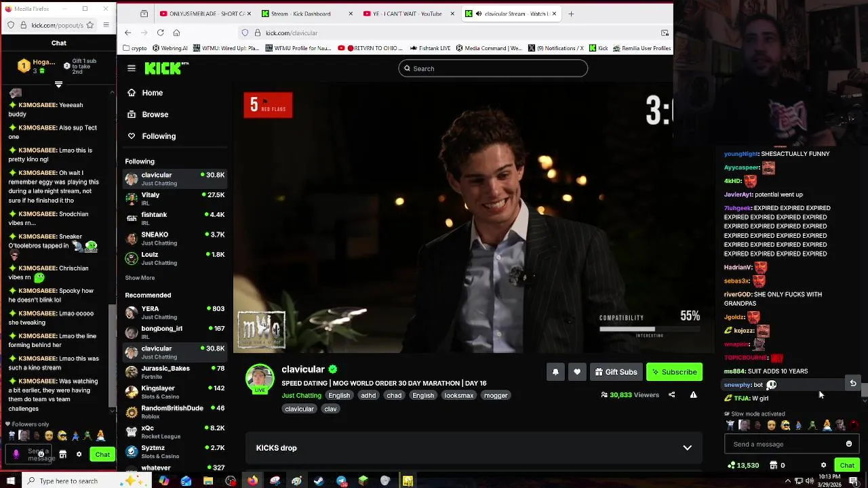
Task: Go back with Firefox back arrow
Action: [x=127, y=33]
